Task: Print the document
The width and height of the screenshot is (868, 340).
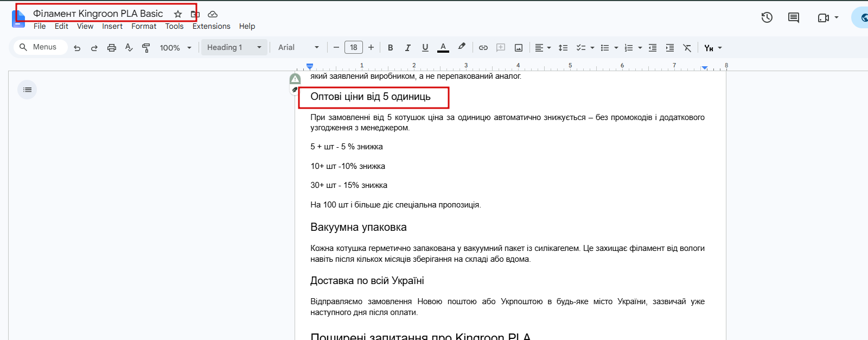Action: coord(112,48)
